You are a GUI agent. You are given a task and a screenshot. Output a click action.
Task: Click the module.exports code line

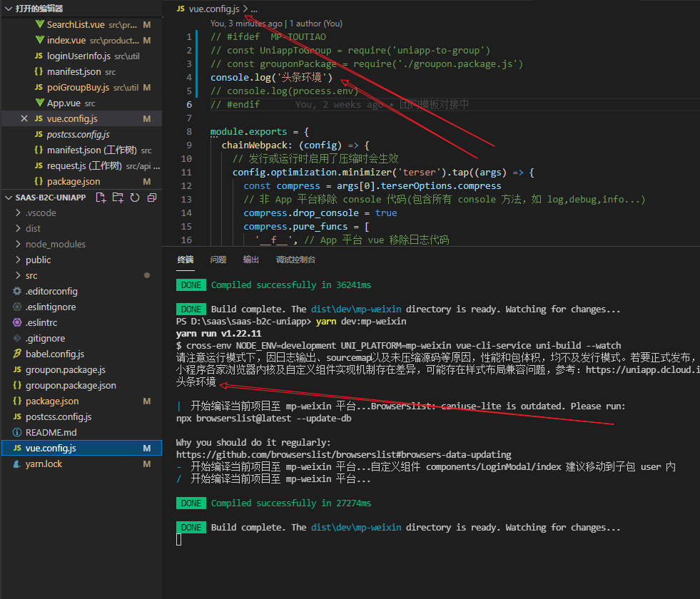pos(259,132)
